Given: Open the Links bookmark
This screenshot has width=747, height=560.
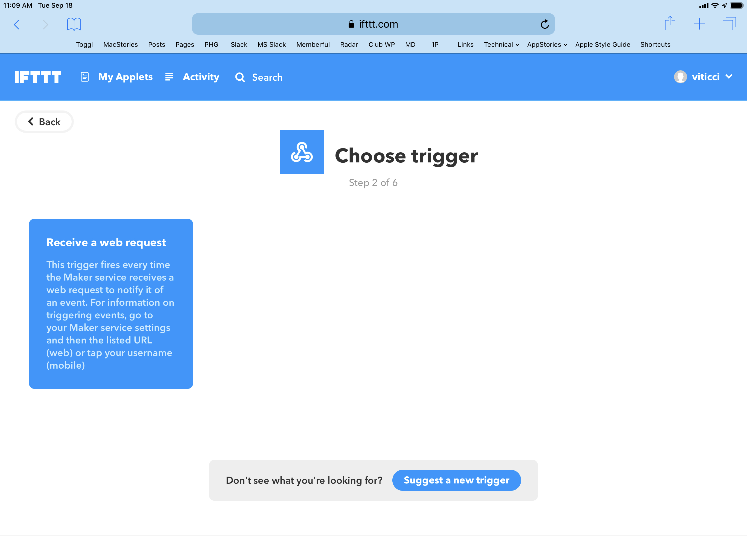Looking at the screenshot, I should coord(465,45).
